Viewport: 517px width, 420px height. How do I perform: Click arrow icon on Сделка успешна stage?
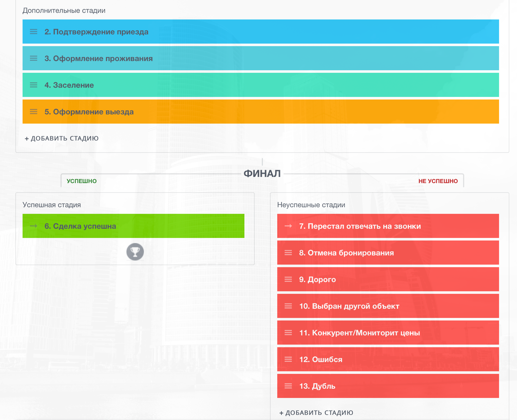click(x=34, y=226)
